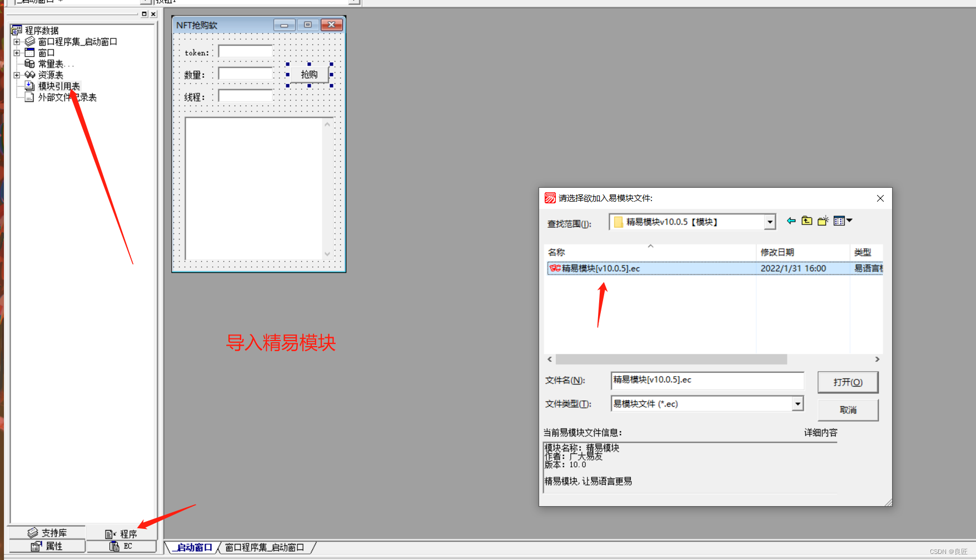Click the 资源表 tree icon

click(x=30, y=75)
